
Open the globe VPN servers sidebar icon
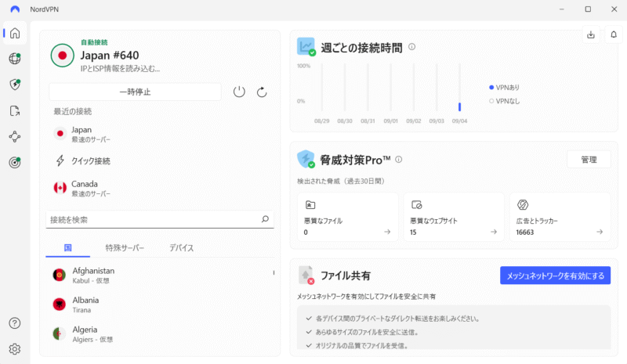(15, 59)
